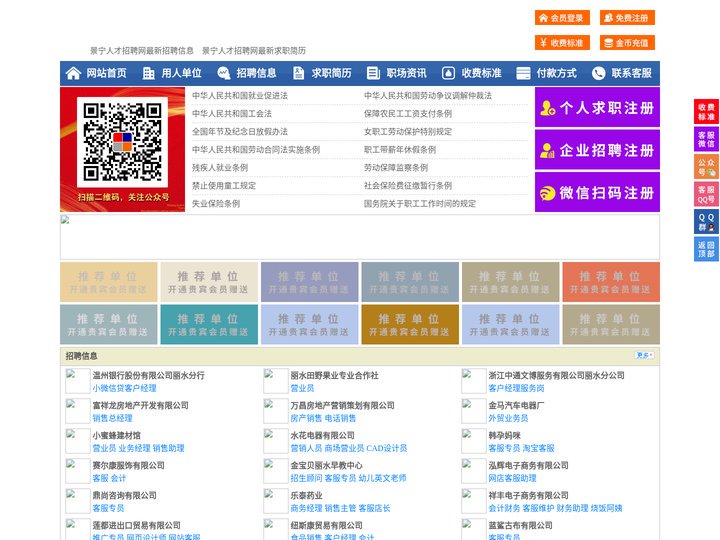Viewport: 720px width, 540px height.
Task: Click the chat icon beside 招聘信息
Action: tap(224, 73)
